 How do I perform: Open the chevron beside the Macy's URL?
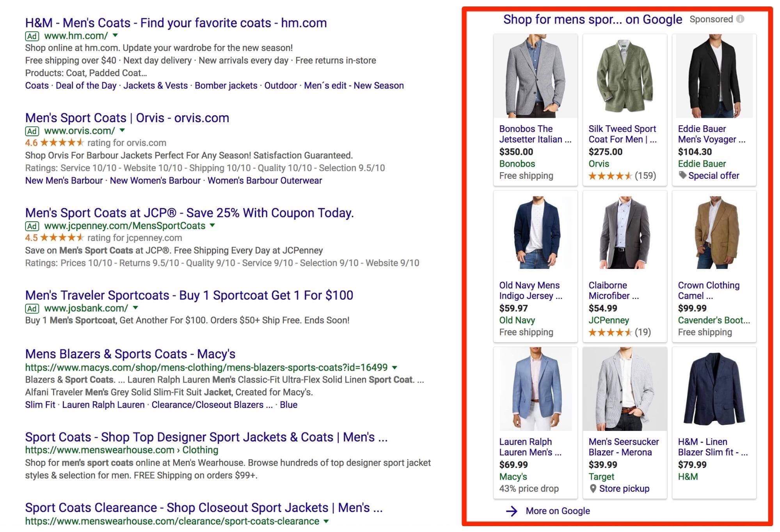click(x=394, y=367)
